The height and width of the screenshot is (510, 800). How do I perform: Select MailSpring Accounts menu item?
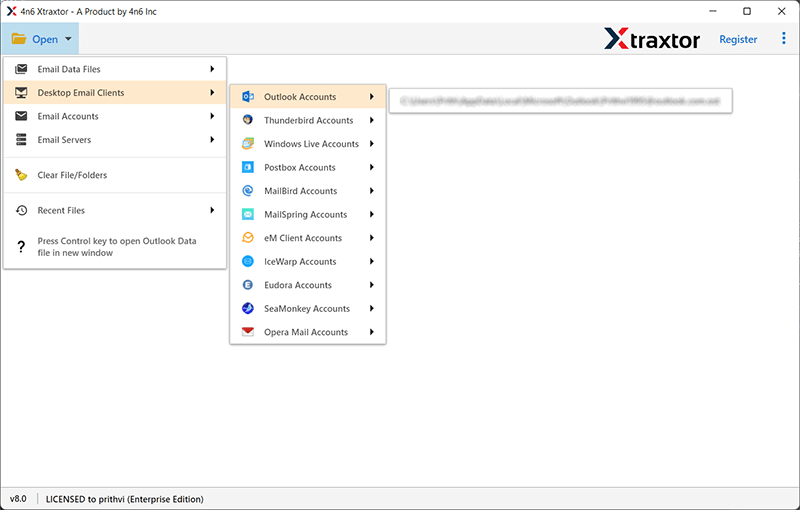[305, 215]
